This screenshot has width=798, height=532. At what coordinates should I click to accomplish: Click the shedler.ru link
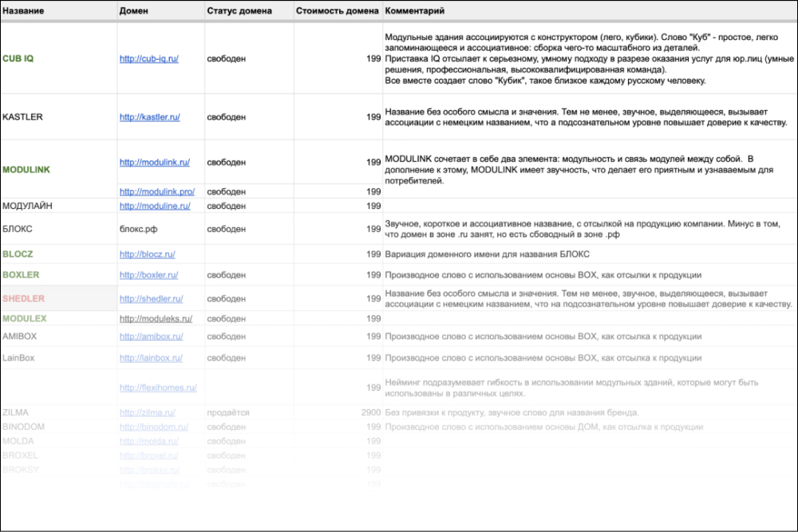coord(151,299)
